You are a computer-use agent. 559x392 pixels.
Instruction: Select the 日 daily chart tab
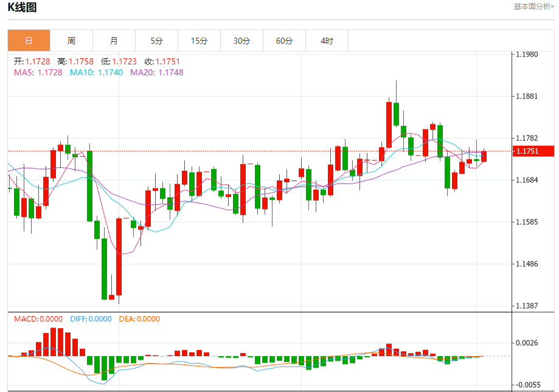click(29, 41)
